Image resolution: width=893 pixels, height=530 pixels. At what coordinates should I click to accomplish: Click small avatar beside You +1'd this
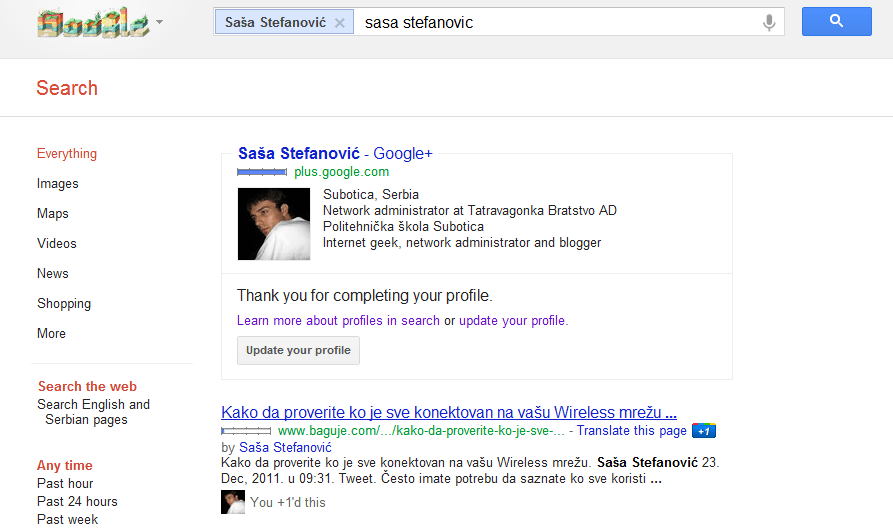(x=232, y=502)
